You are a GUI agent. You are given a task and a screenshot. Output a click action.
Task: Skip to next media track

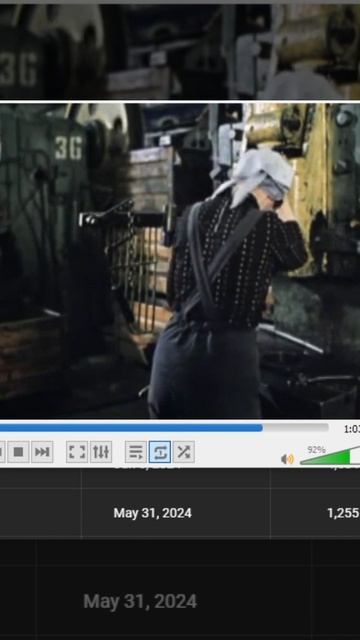coord(42,452)
